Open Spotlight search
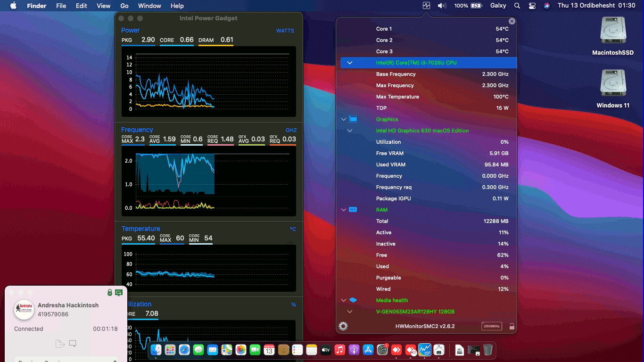644x362 pixels. (x=517, y=6)
